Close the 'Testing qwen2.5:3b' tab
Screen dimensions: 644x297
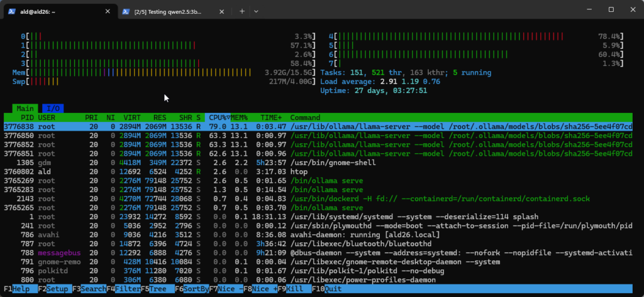coord(222,11)
